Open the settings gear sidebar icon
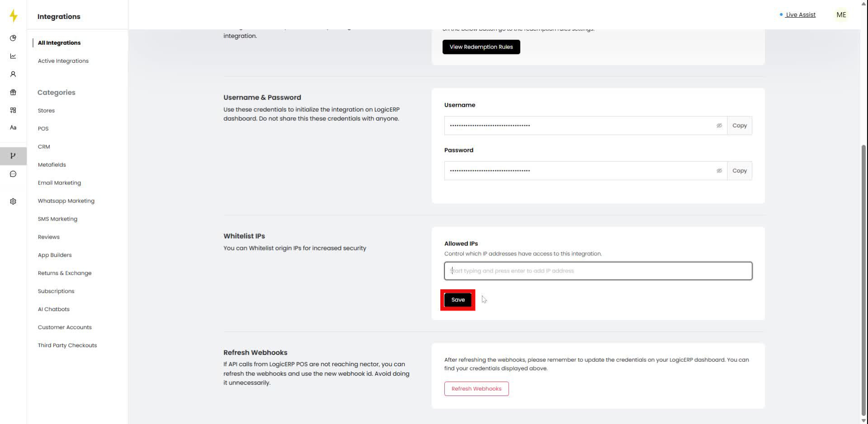 [x=13, y=201]
